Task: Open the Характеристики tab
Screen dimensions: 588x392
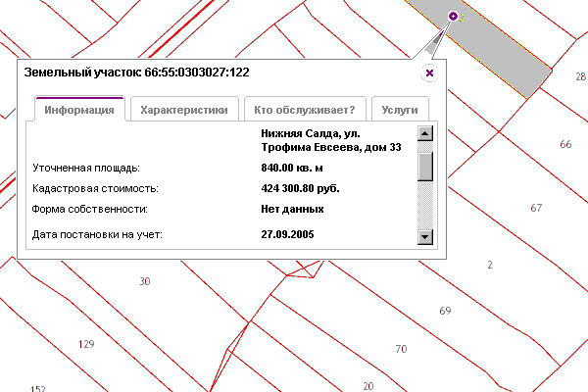Action: 184,110
